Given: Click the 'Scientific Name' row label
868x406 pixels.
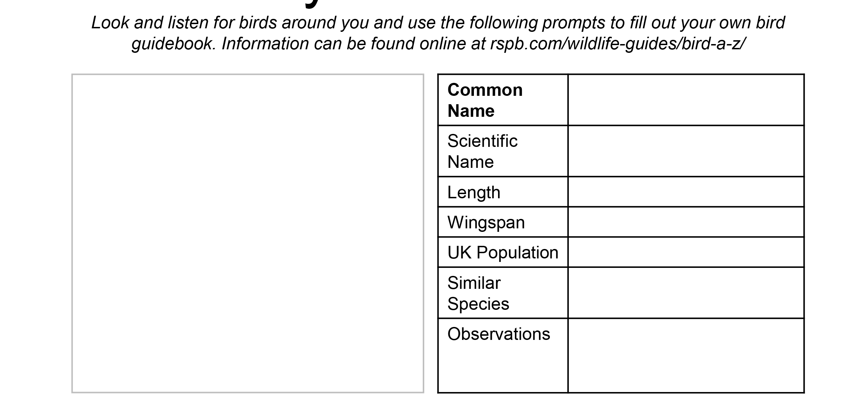Looking at the screenshot, I should 482,151.
